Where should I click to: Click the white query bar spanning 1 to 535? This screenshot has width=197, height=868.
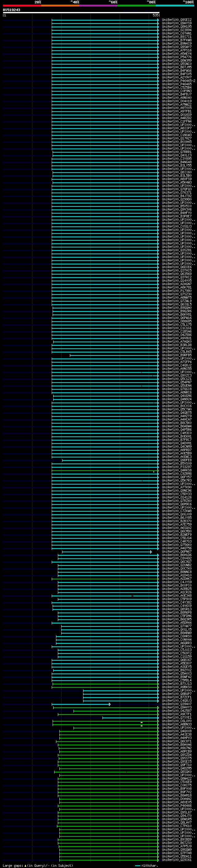click(x=81, y=12)
